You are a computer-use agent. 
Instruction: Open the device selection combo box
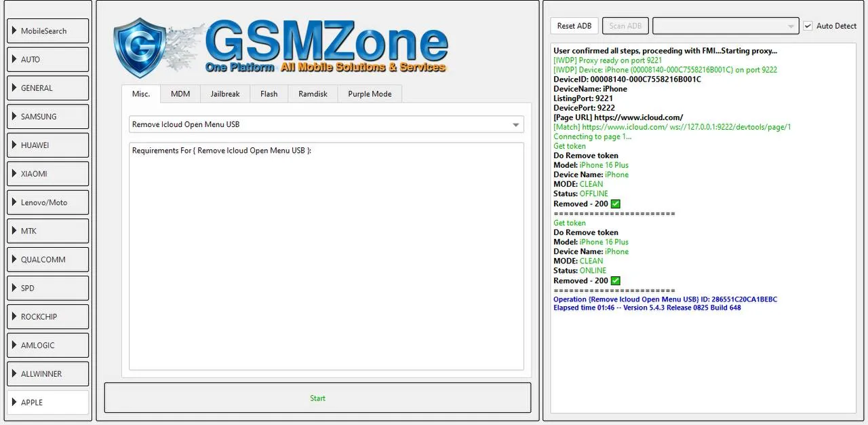(725, 26)
